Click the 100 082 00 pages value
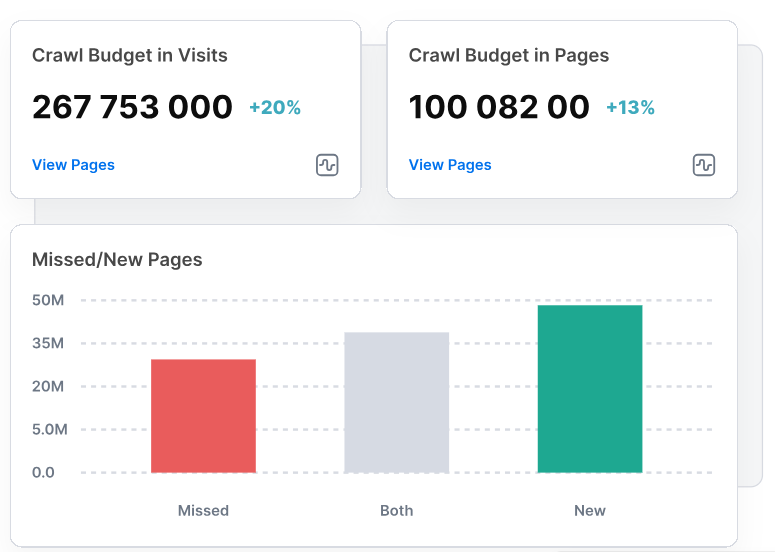Image resolution: width=775 pixels, height=552 pixels. 499,107
